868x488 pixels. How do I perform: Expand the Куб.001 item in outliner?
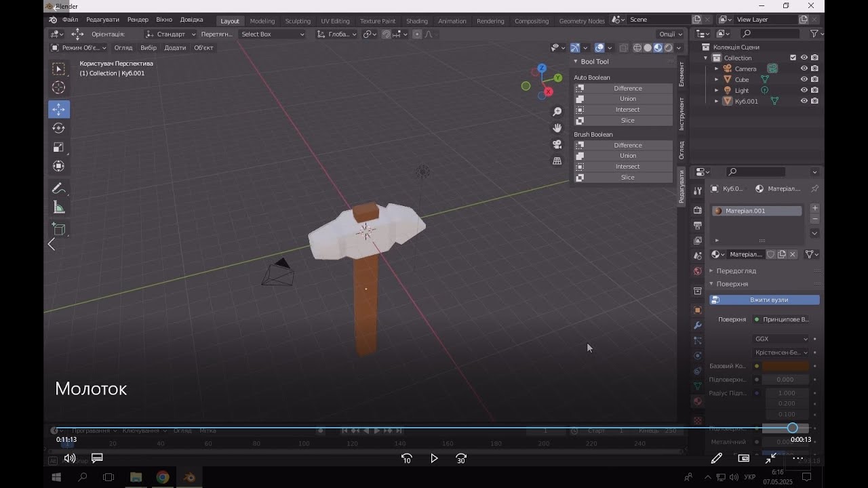click(x=716, y=101)
